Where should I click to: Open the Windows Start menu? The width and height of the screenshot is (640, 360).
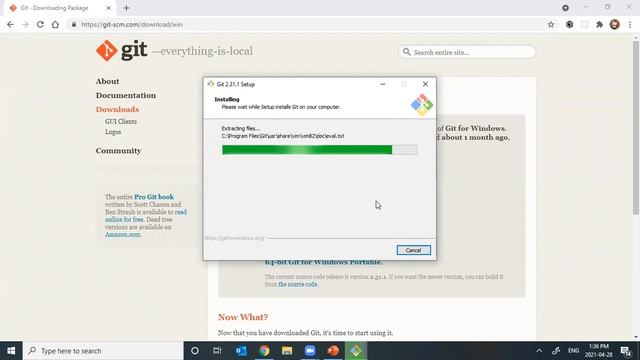11,351
